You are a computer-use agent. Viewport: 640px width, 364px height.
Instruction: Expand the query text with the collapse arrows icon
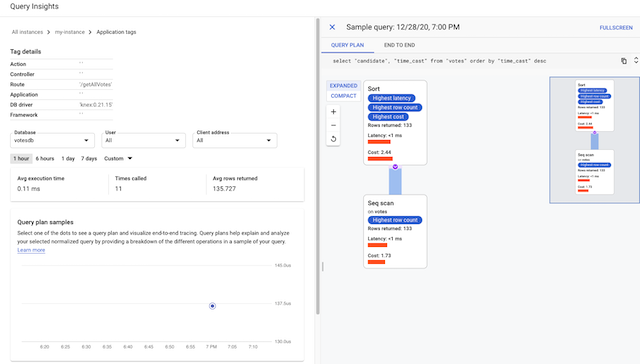636,60
